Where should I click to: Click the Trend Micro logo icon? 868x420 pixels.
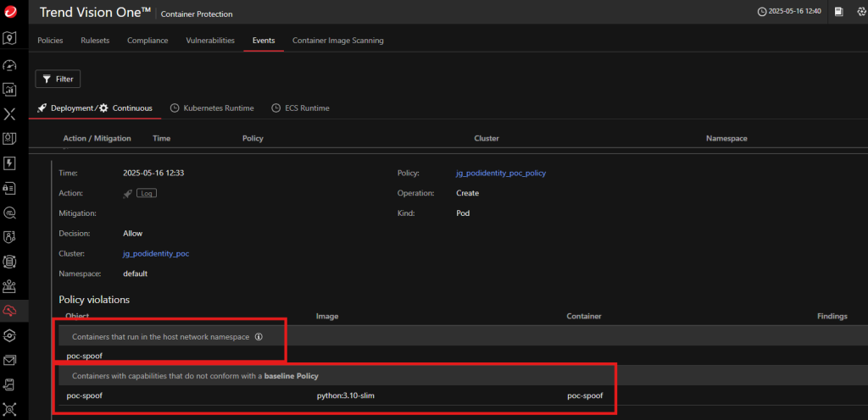pos(9,12)
